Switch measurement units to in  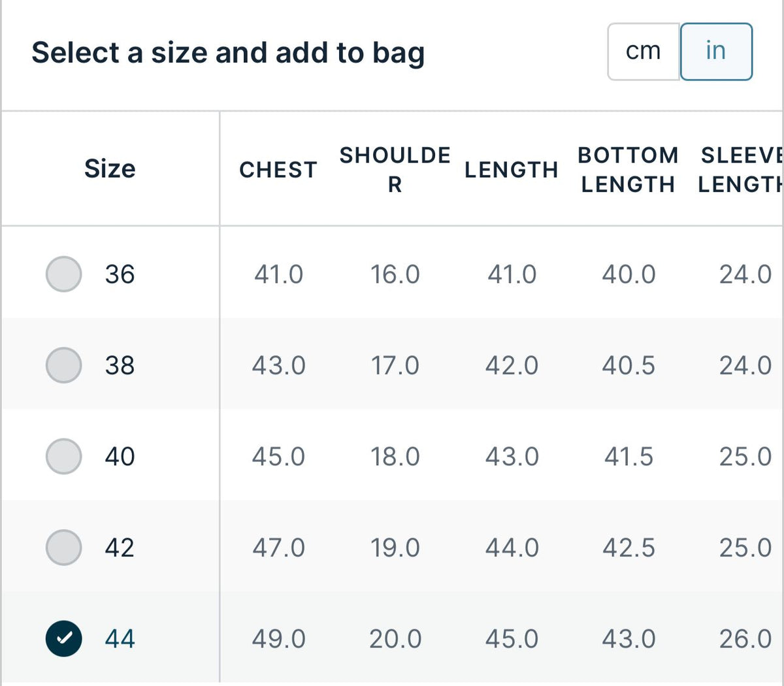point(716,52)
